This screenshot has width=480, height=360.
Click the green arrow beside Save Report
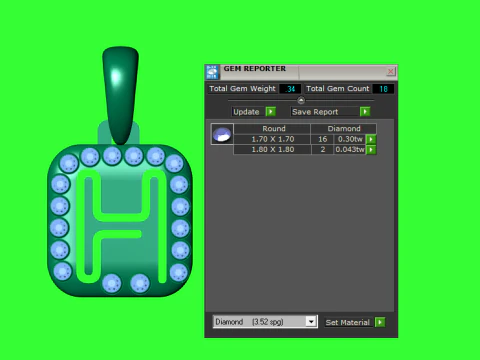click(x=365, y=112)
